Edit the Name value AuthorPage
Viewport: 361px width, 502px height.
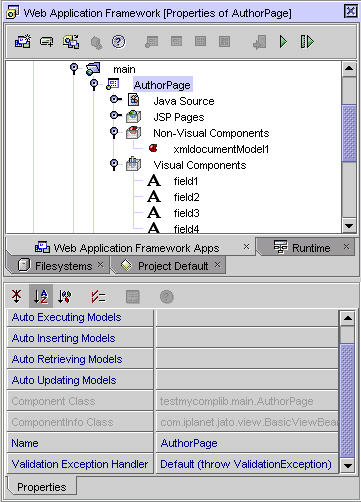[x=247, y=444]
